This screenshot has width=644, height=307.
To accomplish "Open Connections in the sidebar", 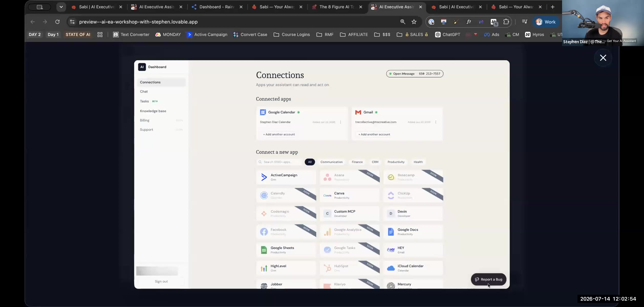I will tap(161, 82).
